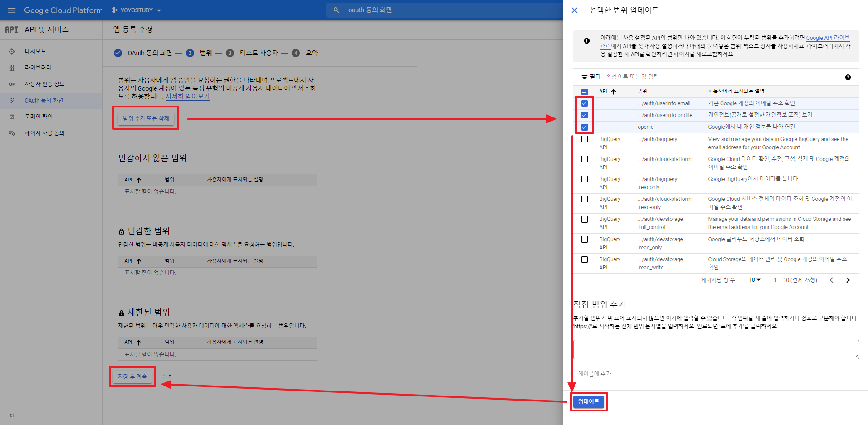Open rows per page dropdown
The image size is (868, 425).
point(755,280)
